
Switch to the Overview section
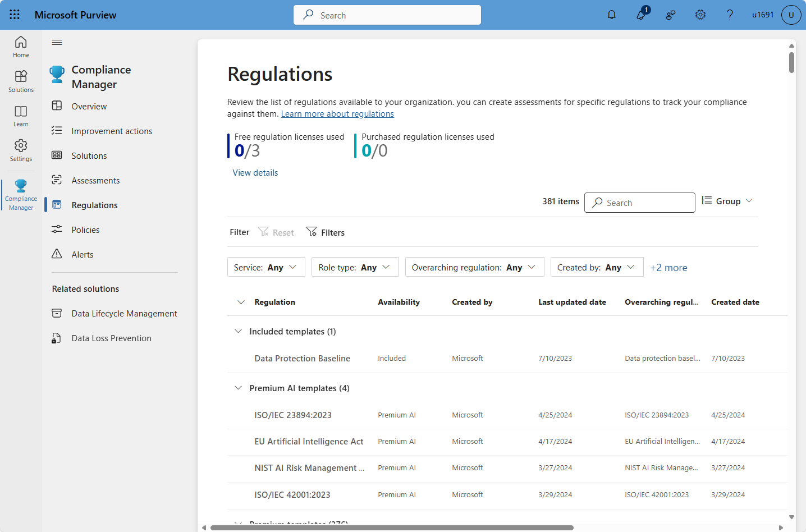[89, 106]
